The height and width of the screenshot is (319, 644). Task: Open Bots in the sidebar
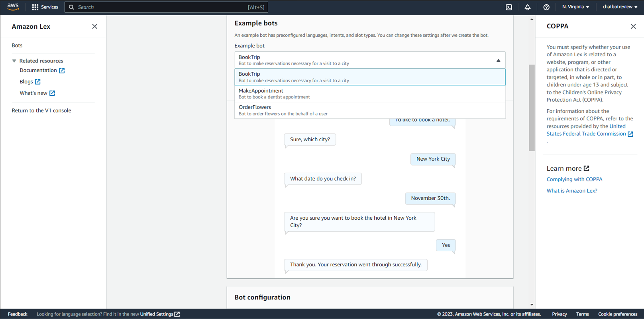(17, 45)
